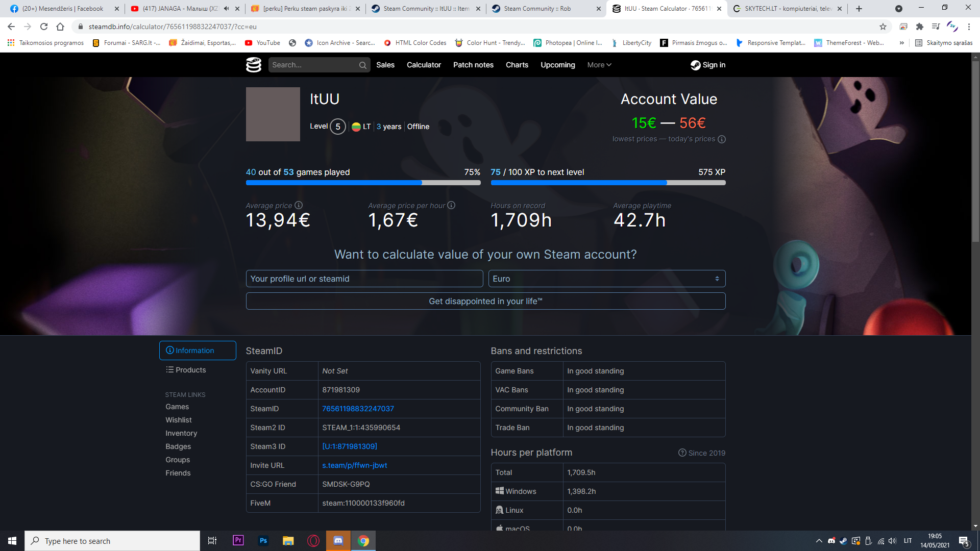Open the Badges Steam link
This screenshot has height=551, width=980.
pos(178,446)
